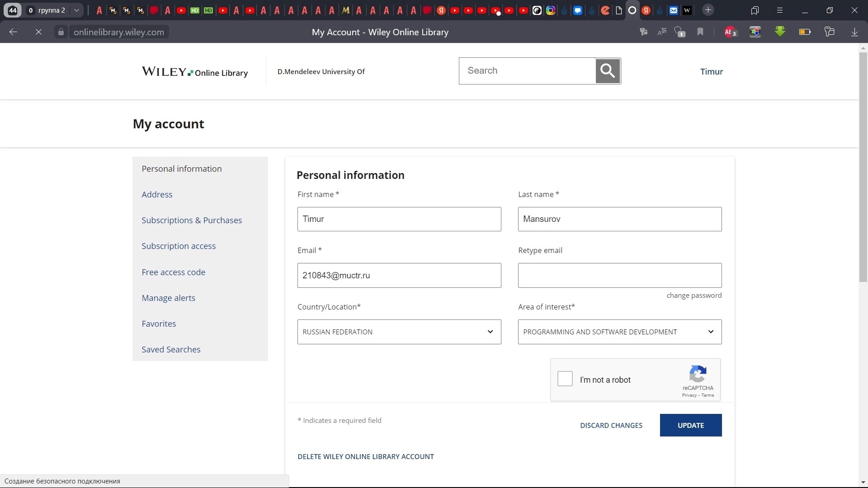The height and width of the screenshot is (488, 868).
Task: Click the search magnifier button
Action: tap(607, 71)
